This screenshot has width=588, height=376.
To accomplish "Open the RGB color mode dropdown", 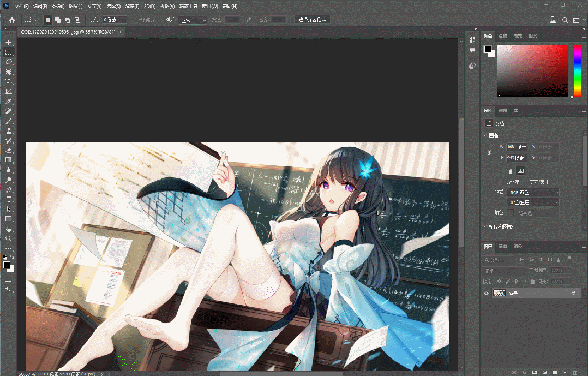I will click(x=533, y=193).
